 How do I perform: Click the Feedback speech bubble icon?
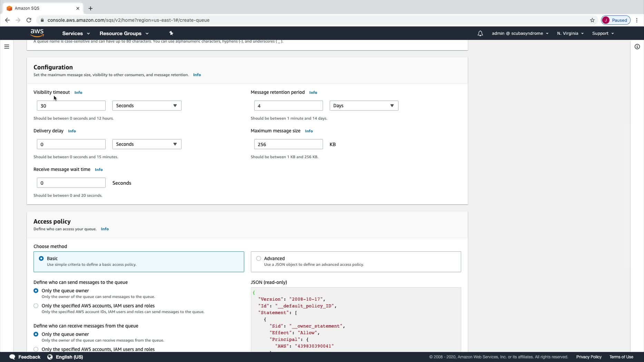(12, 357)
